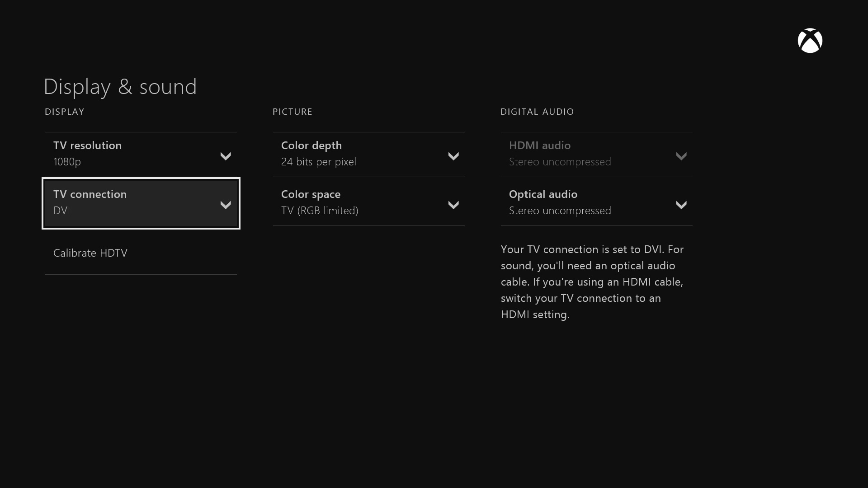
Task: Click the Optical audio chevron arrow
Action: click(681, 205)
